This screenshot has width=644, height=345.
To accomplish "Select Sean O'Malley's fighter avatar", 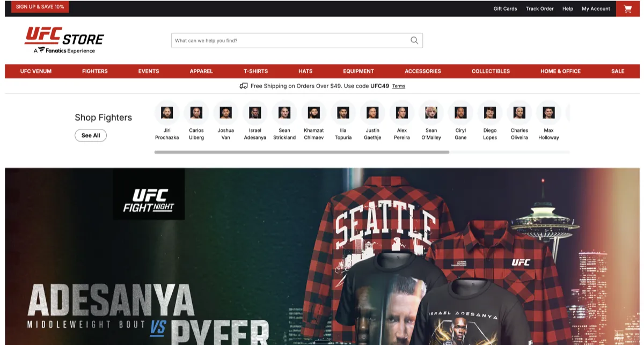I will [431, 113].
